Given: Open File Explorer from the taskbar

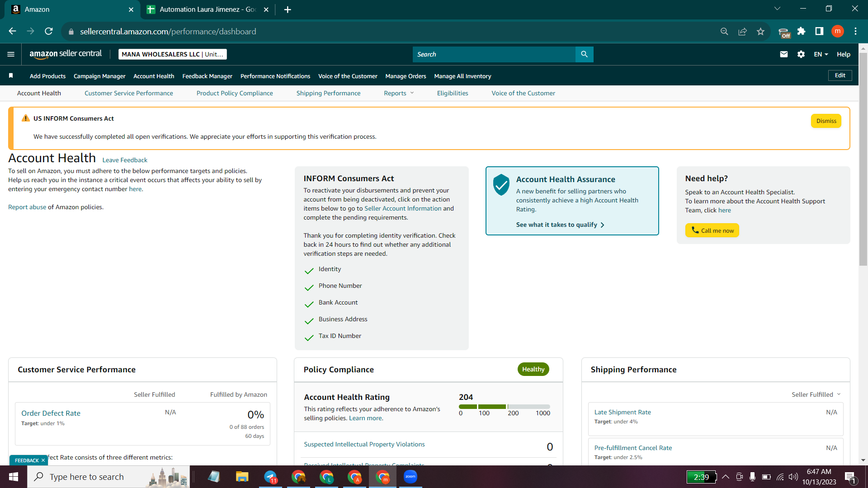Looking at the screenshot, I should pos(242,477).
